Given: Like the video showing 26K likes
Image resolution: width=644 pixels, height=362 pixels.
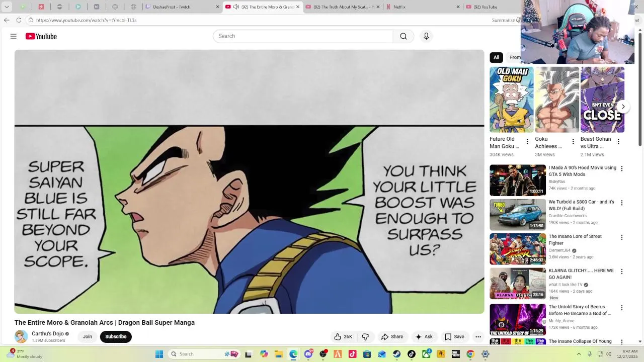Looking at the screenshot, I should click(343, 337).
